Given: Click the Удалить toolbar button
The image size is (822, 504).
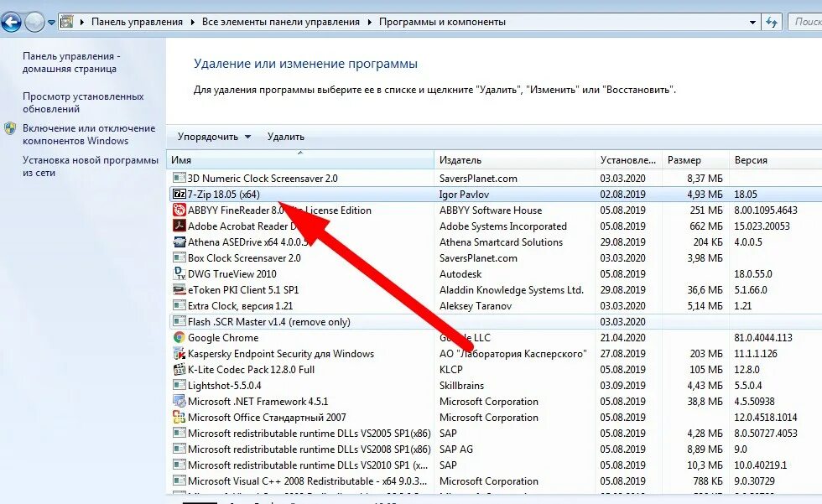Looking at the screenshot, I should click(286, 137).
